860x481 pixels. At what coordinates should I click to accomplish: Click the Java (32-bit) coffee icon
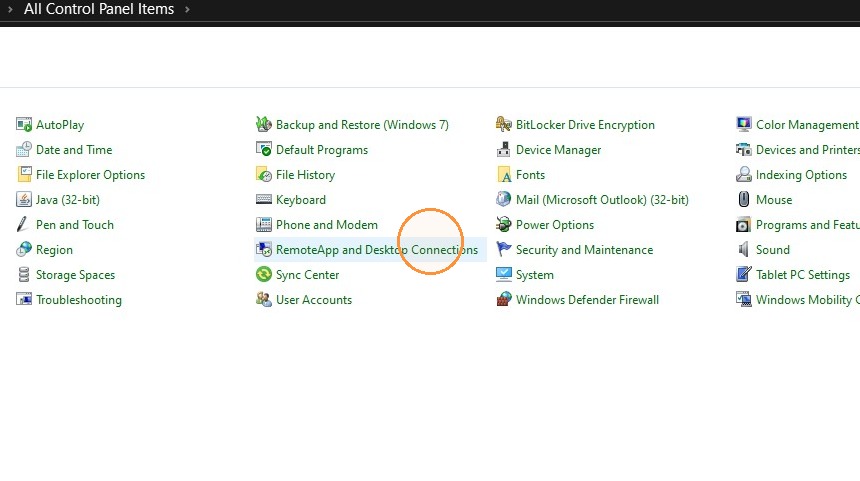coord(24,200)
